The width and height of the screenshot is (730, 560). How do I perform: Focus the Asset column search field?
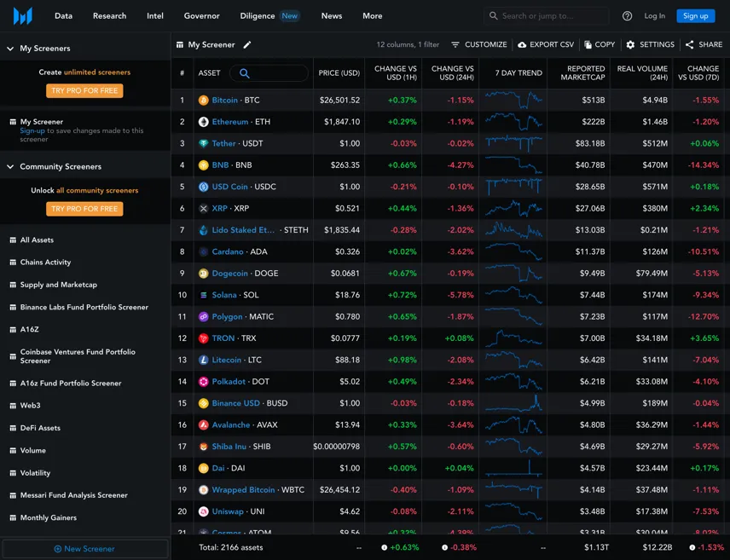pyautogui.click(x=269, y=73)
